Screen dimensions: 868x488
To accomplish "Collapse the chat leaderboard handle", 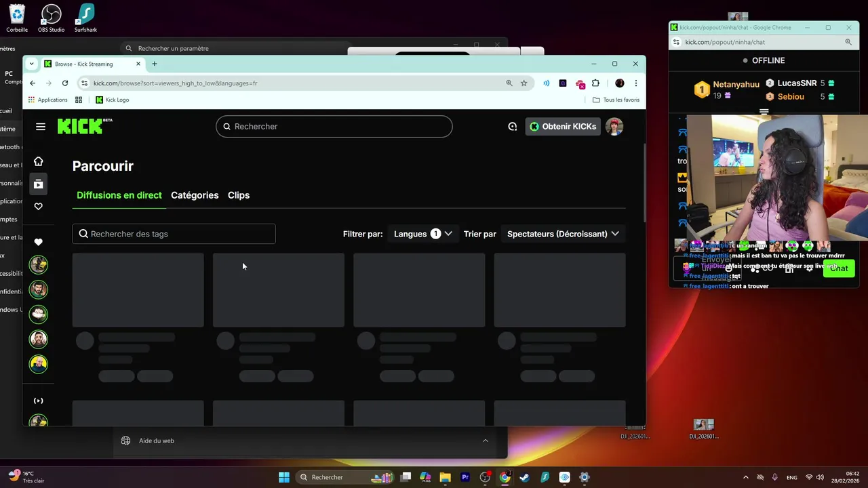I will coord(764,112).
